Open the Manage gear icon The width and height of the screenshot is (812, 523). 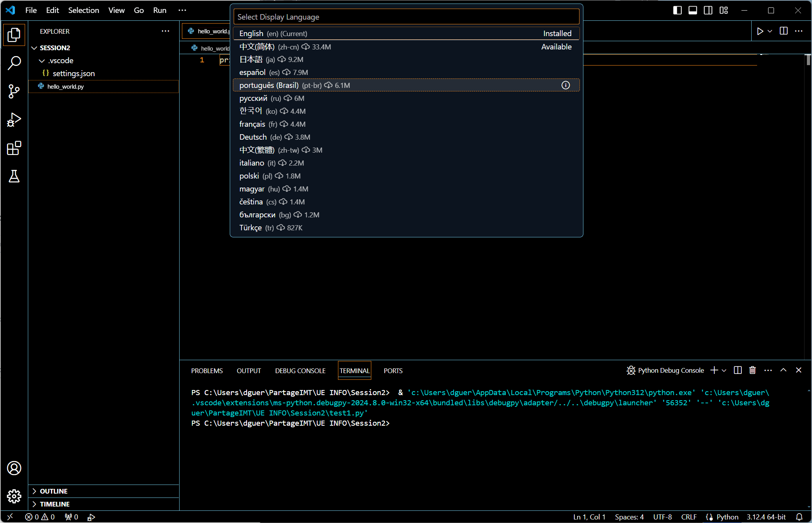pyautogui.click(x=14, y=496)
